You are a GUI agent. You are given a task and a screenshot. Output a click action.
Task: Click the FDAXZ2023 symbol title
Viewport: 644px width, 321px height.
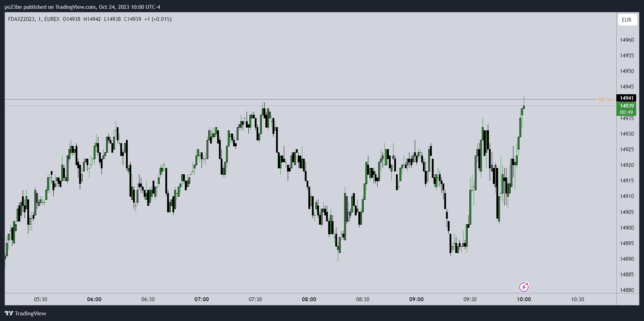(x=21, y=19)
